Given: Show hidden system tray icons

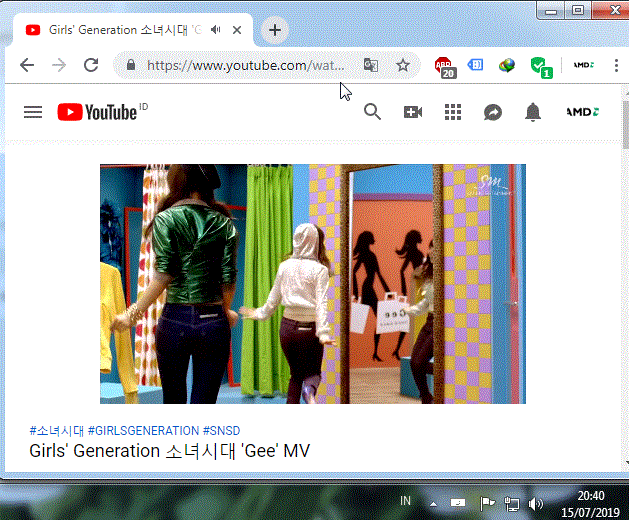Looking at the screenshot, I should [x=433, y=504].
